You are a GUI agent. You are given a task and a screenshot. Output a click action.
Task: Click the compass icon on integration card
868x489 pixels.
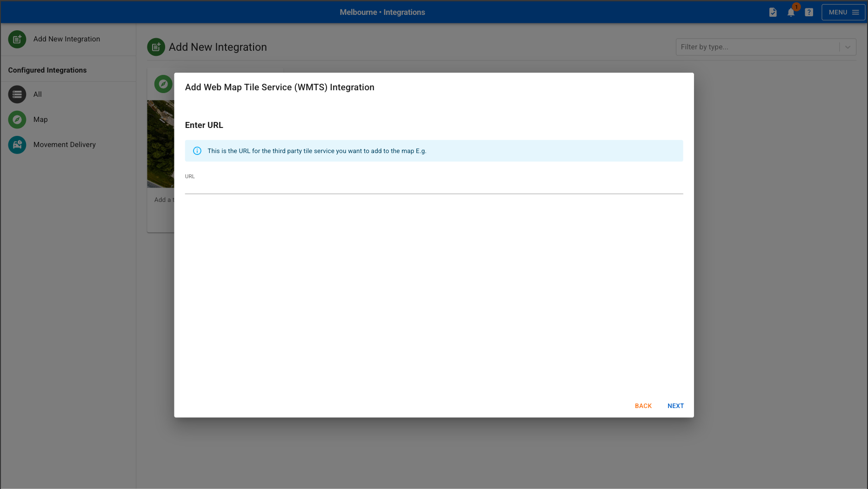(x=163, y=84)
